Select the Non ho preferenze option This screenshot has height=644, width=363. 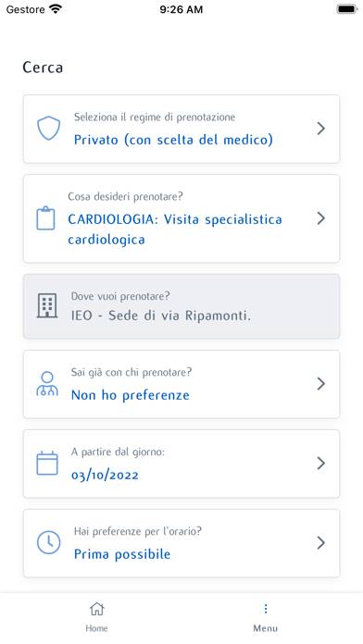point(131,395)
